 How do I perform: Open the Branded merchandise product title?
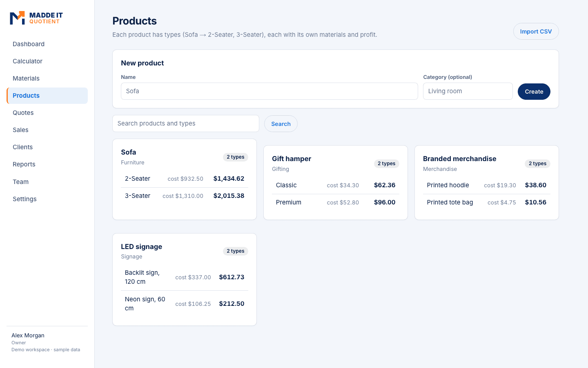460,159
